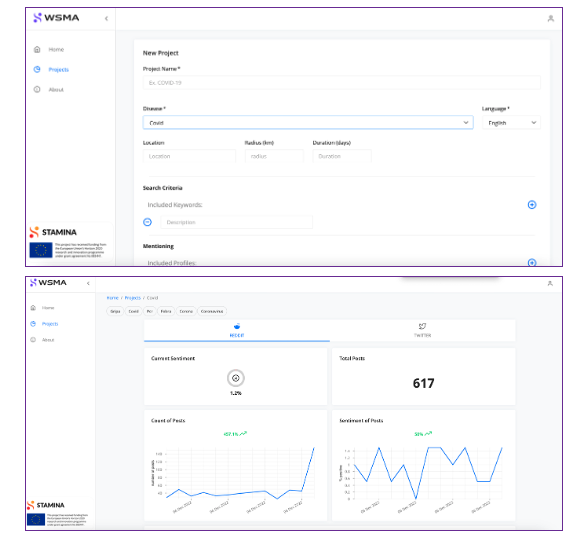This screenshot has height=534, width=576.
Task: Open the user profile icon in the Covid dashboard screen
Action: tap(550, 283)
